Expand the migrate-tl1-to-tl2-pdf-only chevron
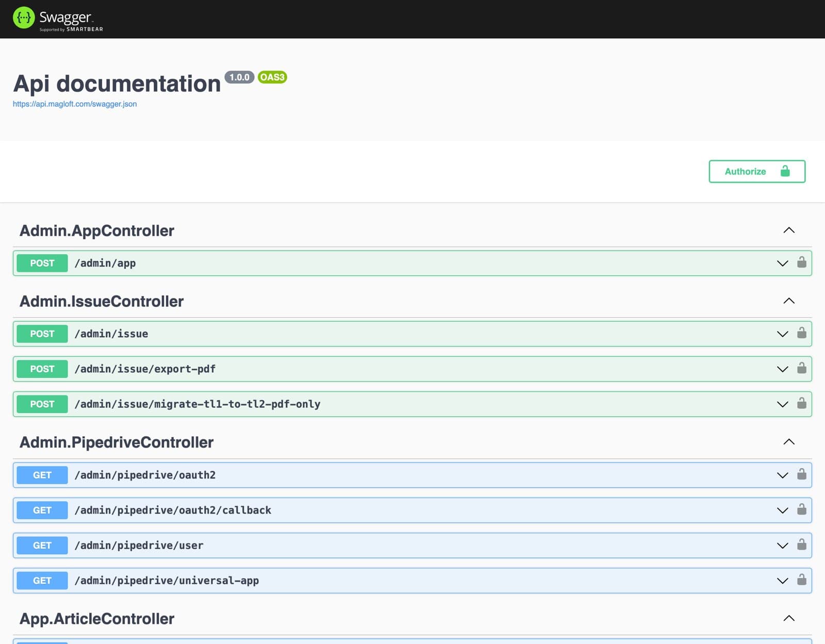 coord(782,404)
